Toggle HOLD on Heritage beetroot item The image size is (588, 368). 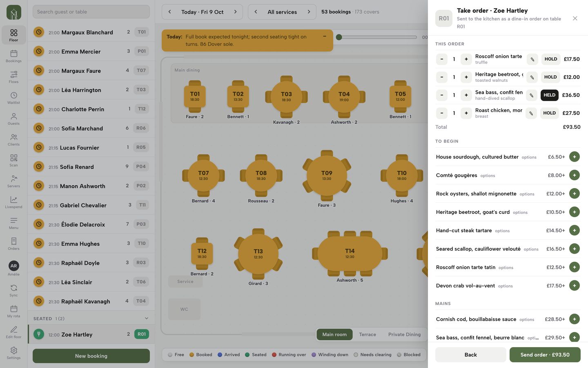click(x=550, y=77)
